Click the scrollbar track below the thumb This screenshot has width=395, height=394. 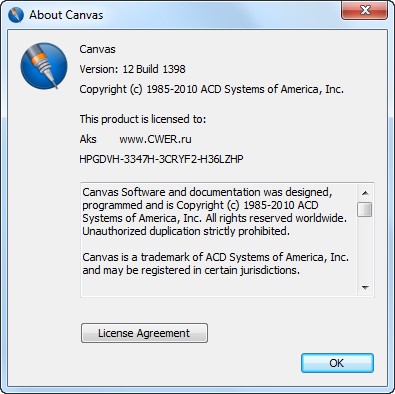pyautogui.click(x=365, y=249)
